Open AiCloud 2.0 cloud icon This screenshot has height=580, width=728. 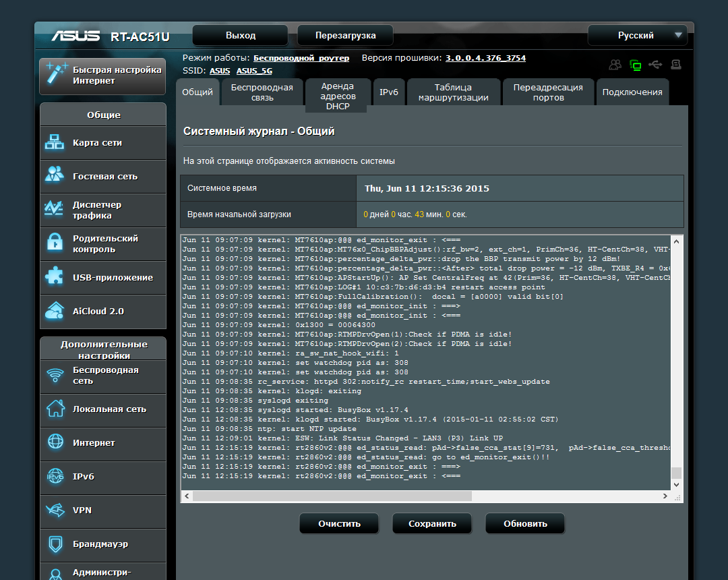coord(55,311)
